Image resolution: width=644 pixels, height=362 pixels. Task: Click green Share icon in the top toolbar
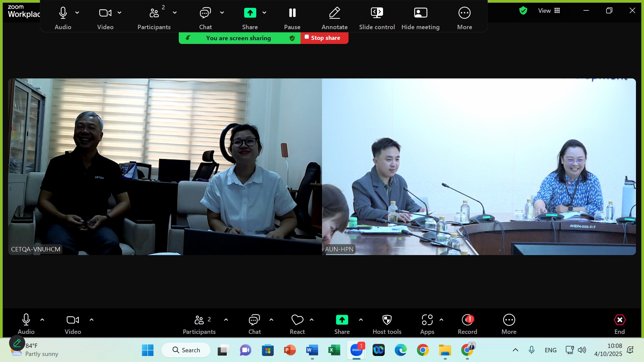(x=250, y=13)
